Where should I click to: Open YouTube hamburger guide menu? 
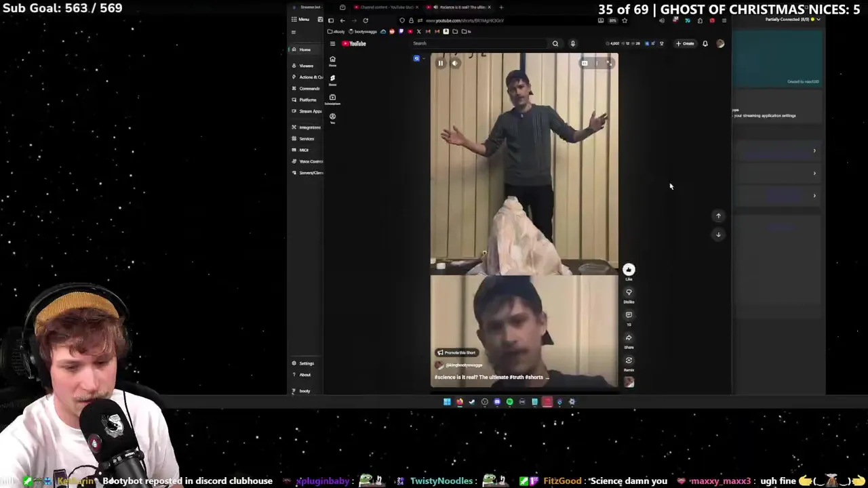pos(332,43)
